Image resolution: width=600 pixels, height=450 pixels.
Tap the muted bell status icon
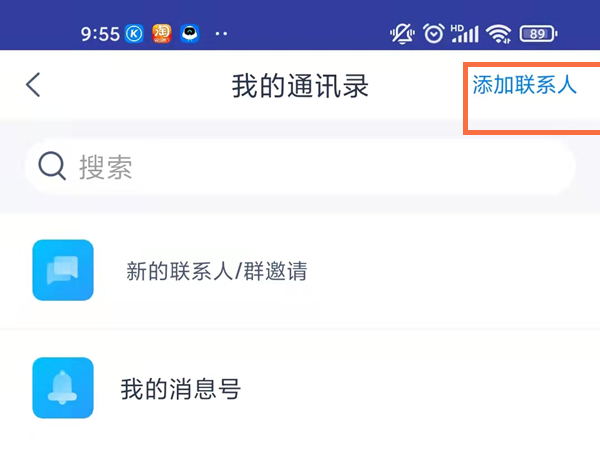click(x=403, y=33)
